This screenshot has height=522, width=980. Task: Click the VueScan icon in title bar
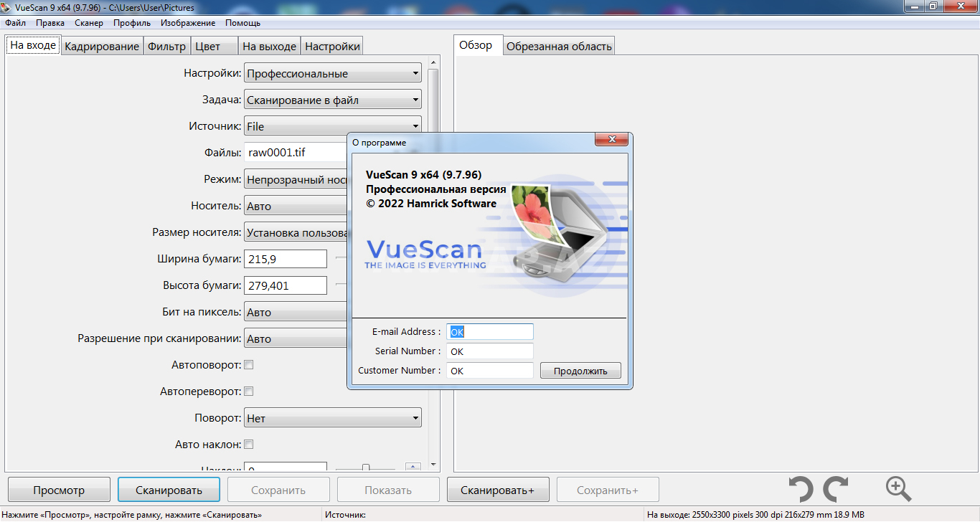[x=7, y=6]
